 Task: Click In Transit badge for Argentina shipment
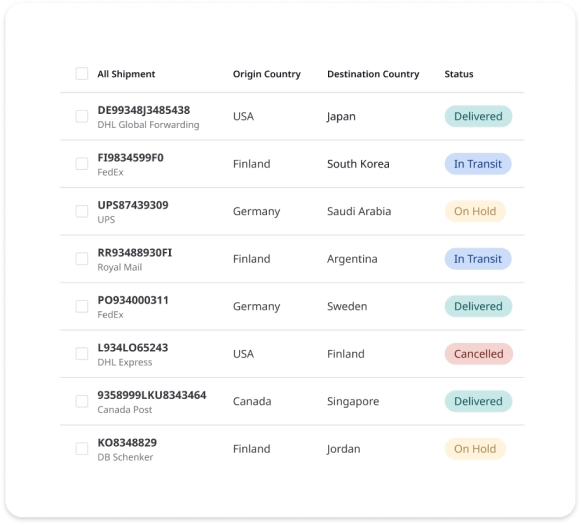tap(478, 259)
